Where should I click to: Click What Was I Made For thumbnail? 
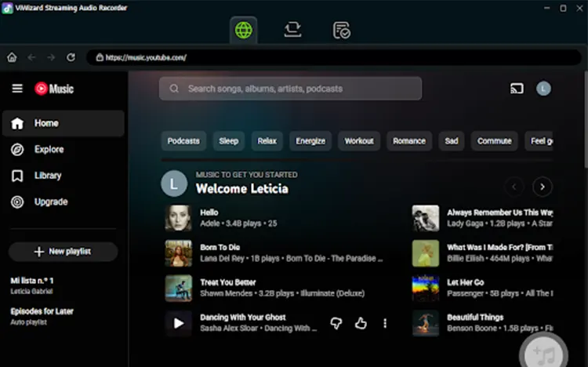(426, 253)
